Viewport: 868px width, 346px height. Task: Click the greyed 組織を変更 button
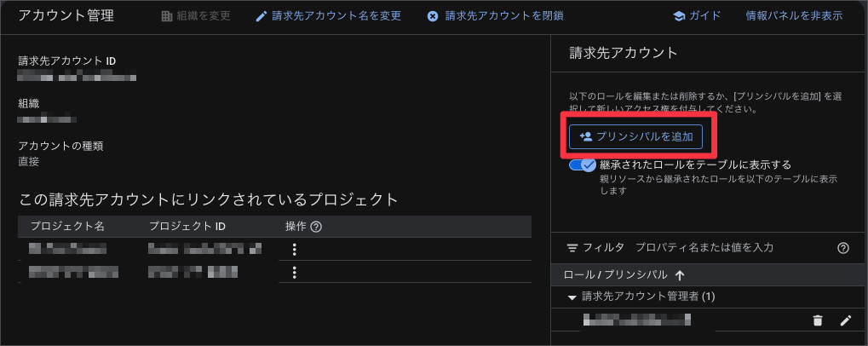pyautogui.click(x=196, y=16)
